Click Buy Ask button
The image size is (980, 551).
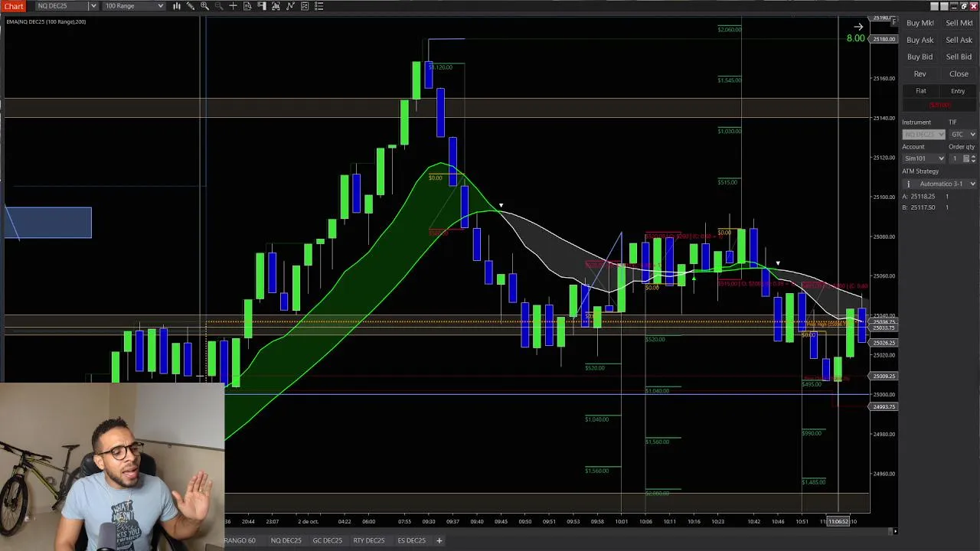coord(920,40)
